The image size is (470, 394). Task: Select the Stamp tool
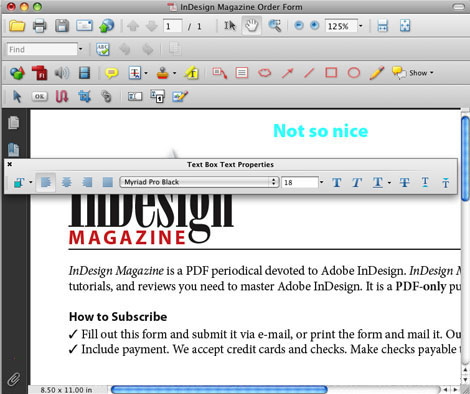(x=163, y=73)
